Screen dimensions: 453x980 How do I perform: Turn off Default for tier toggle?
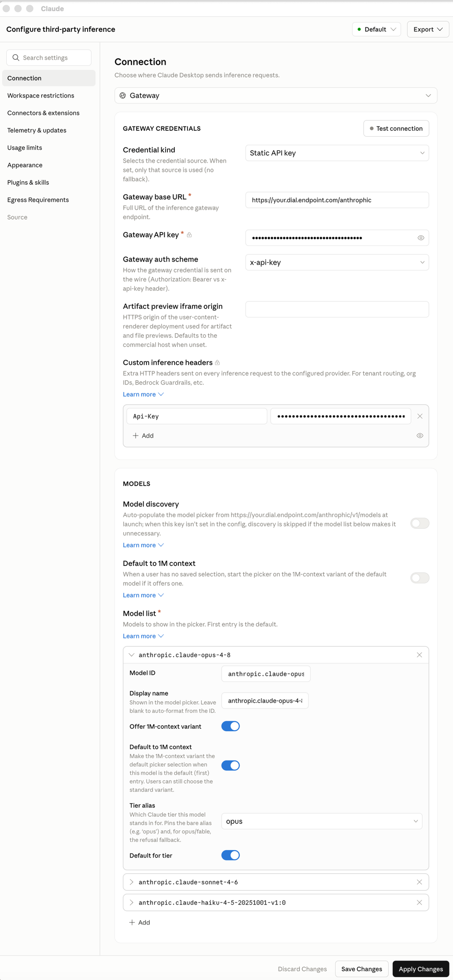(x=231, y=855)
